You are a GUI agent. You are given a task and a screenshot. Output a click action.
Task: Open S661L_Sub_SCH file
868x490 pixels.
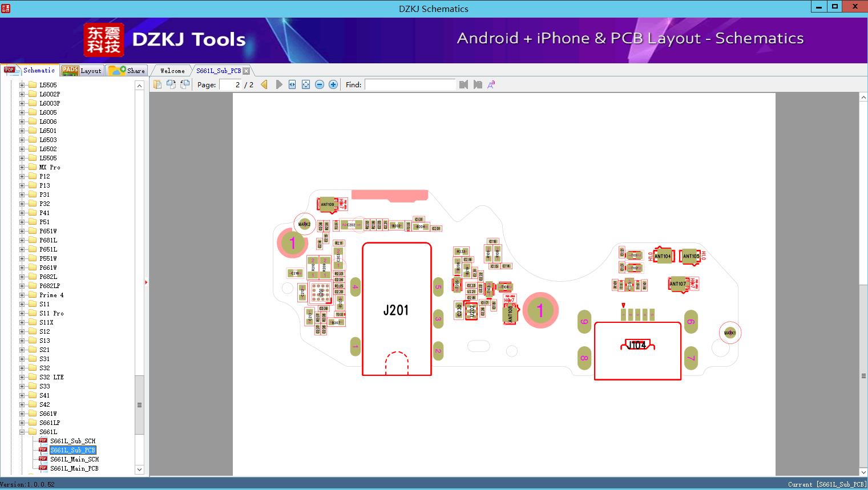72,441
